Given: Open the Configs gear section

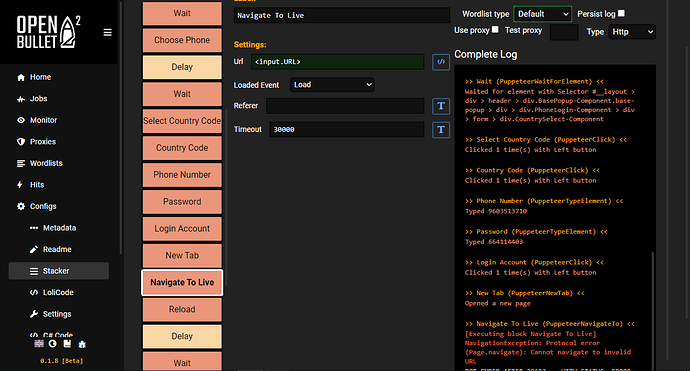Looking at the screenshot, I should (x=43, y=206).
